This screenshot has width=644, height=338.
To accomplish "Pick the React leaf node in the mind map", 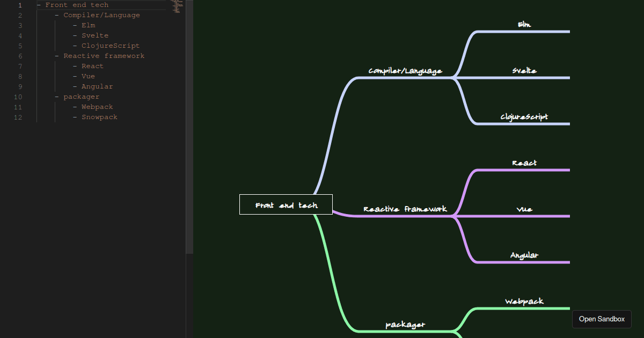I will [524, 163].
